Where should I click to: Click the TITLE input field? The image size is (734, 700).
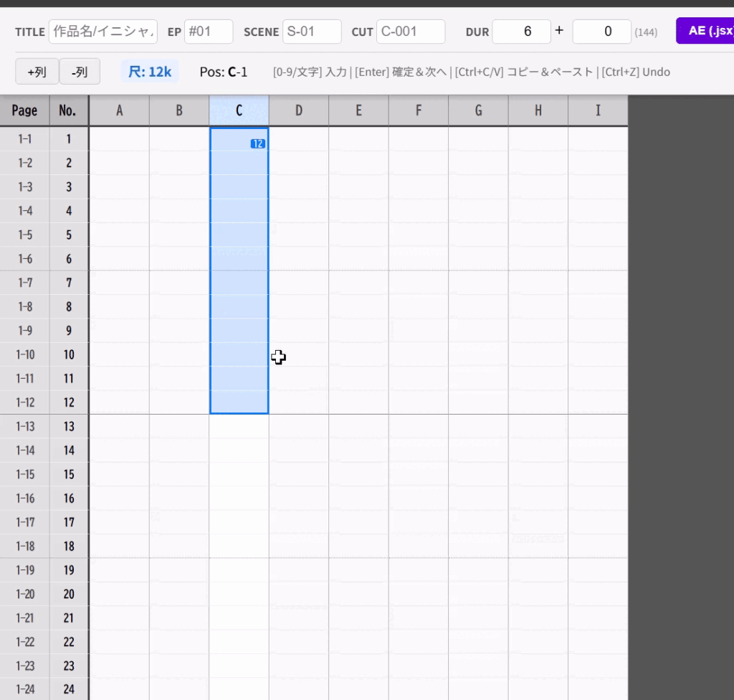tap(103, 32)
